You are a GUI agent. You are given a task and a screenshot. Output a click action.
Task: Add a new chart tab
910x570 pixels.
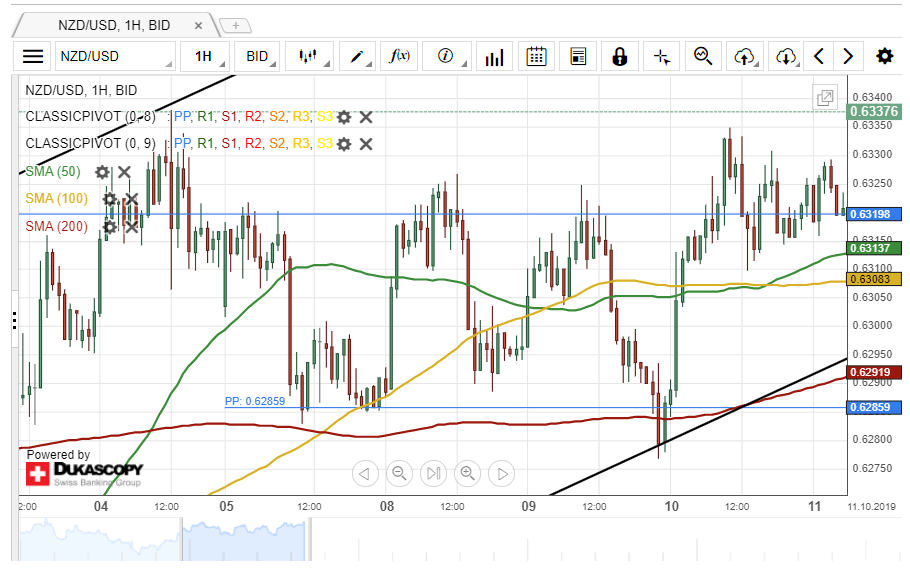tap(236, 25)
